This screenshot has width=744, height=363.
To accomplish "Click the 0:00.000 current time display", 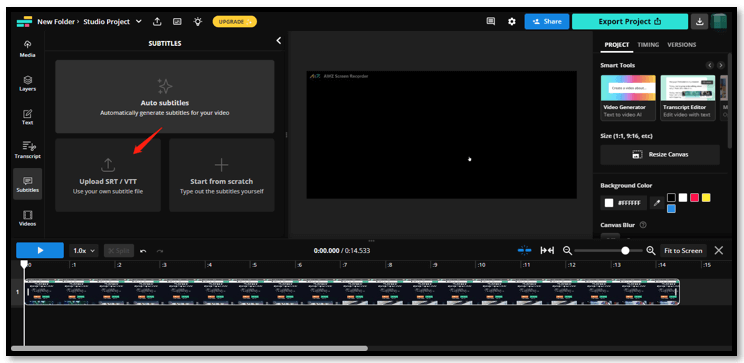I will 326,251.
